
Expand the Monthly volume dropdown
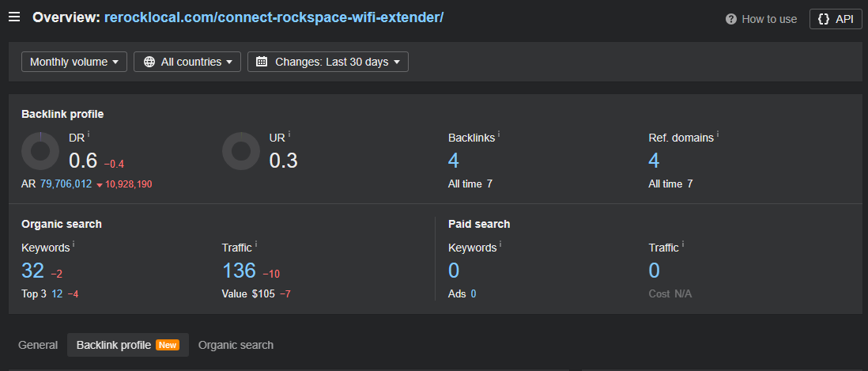tap(74, 62)
